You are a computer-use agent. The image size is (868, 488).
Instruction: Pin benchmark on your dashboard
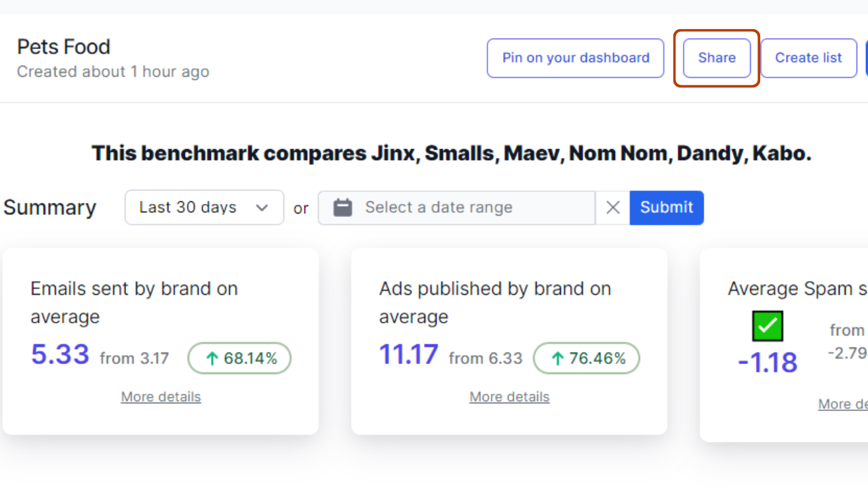576,58
